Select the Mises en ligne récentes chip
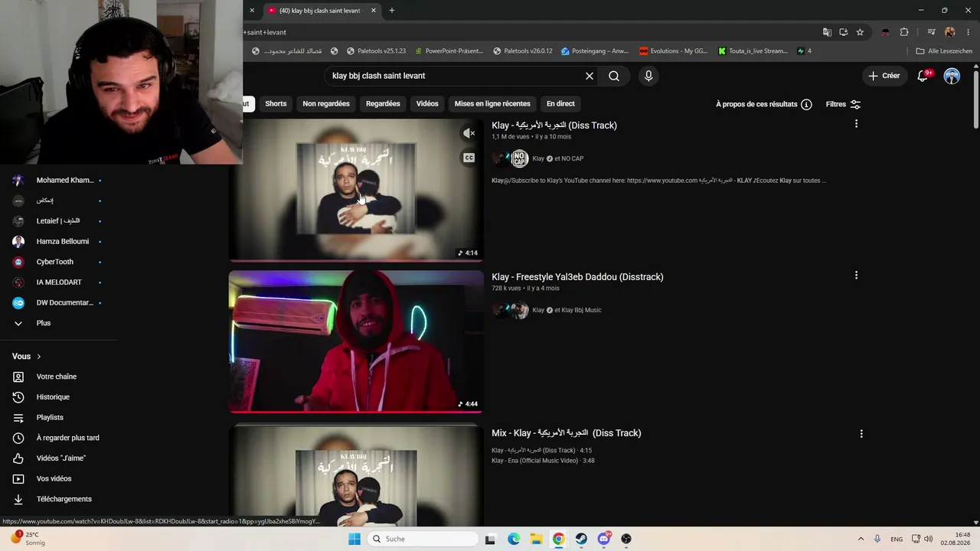 coord(492,104)
